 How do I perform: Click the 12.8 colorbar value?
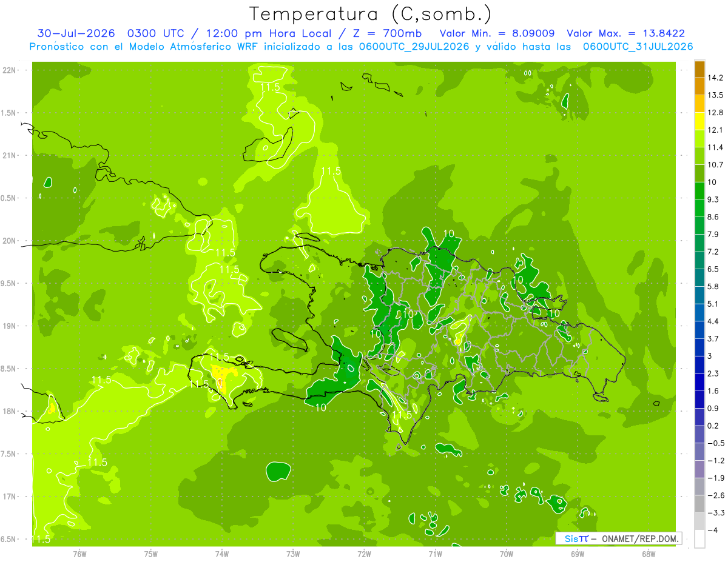[716, 113]
